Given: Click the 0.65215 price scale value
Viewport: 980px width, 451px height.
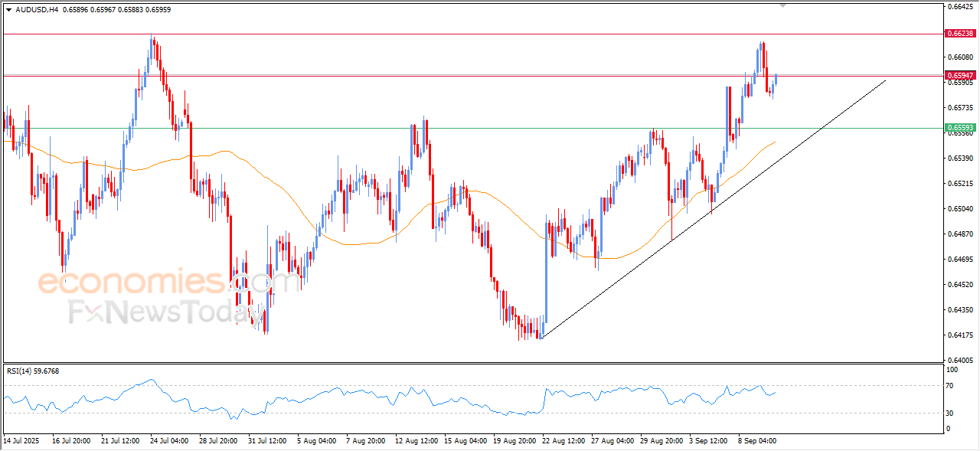Looking at the screenshot, I should pos(959,183).
